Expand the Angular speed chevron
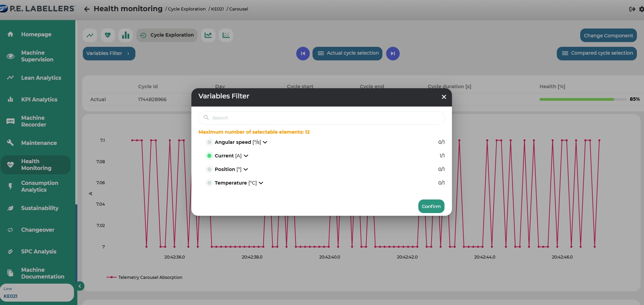This screenshot has width=644, height=305. pos(265,142)
